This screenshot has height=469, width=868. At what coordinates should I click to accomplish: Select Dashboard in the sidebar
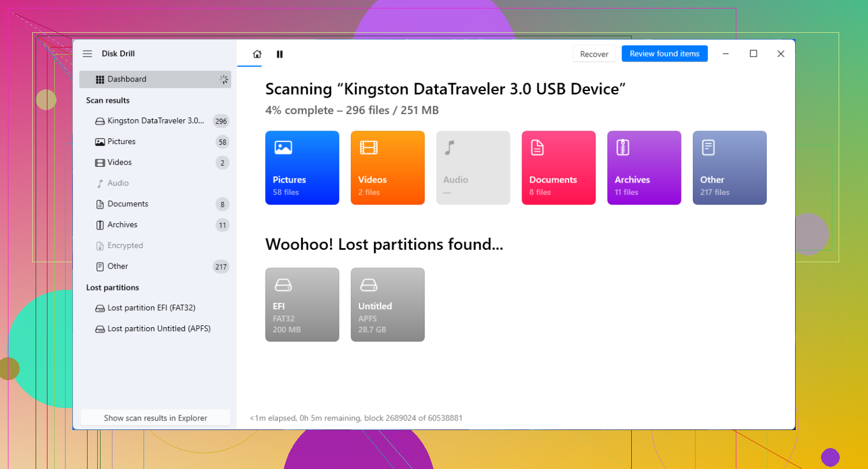click(155, 79)
